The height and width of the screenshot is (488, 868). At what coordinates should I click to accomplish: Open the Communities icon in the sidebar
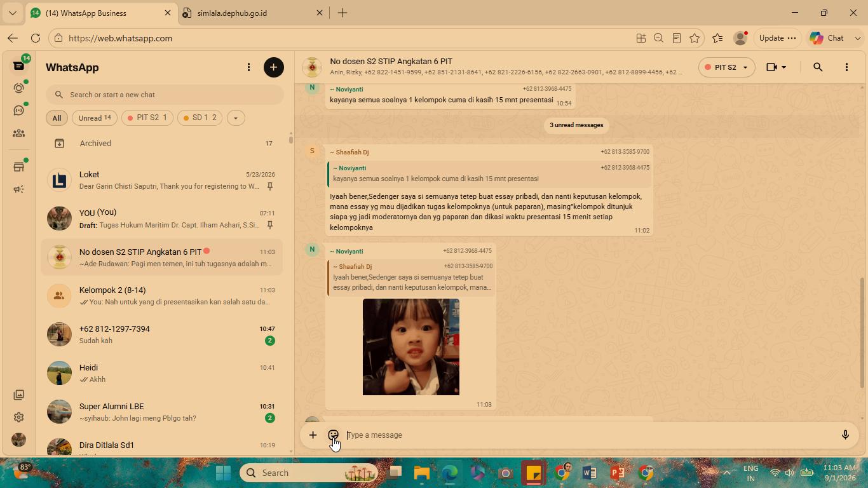(18, 133)
